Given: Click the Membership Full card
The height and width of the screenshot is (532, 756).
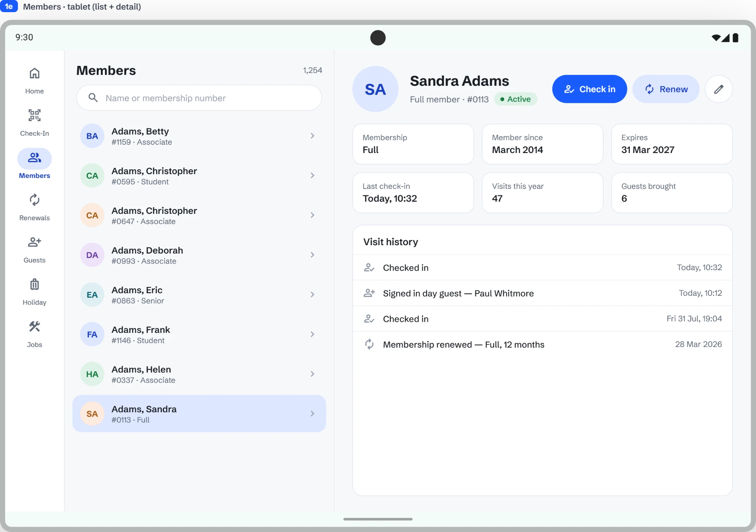Looking at the screenshot, I should pyautogui.click(x=413, y=144).
